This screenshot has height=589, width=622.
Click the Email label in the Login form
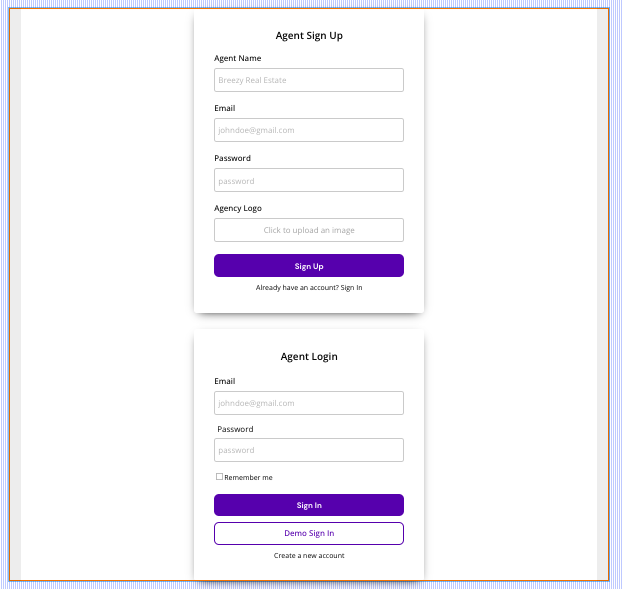point(225,381)
